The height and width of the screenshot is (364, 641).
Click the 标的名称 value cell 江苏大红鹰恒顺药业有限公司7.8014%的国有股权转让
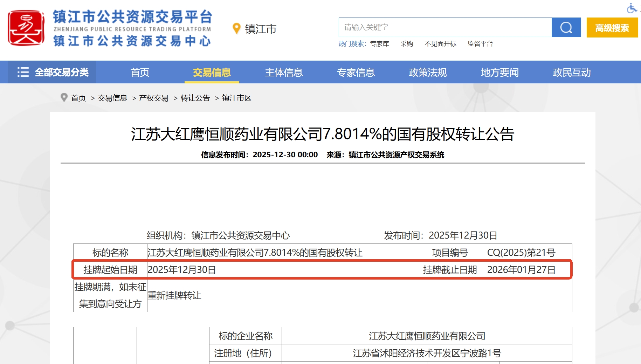[280, 252]
